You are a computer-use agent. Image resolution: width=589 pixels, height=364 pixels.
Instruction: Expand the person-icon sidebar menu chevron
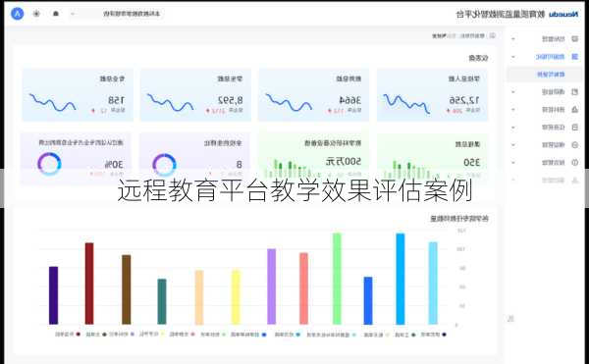coord(513,181)
